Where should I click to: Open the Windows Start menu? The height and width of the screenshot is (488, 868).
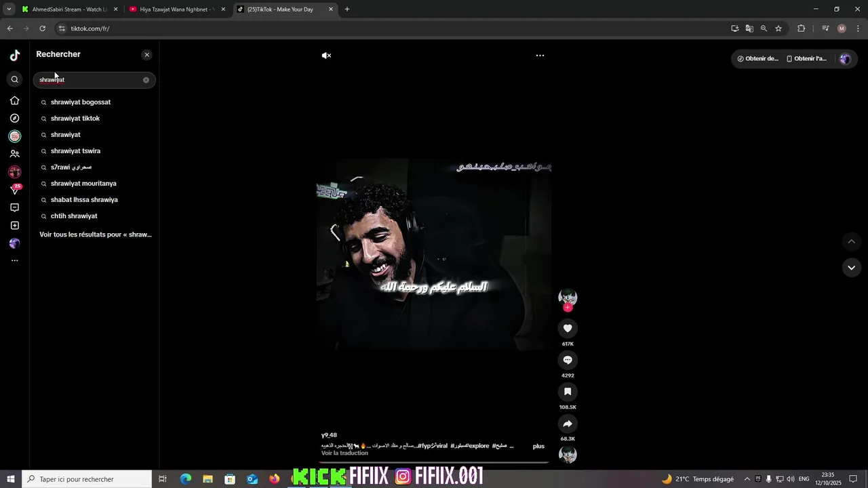[10, 479]
